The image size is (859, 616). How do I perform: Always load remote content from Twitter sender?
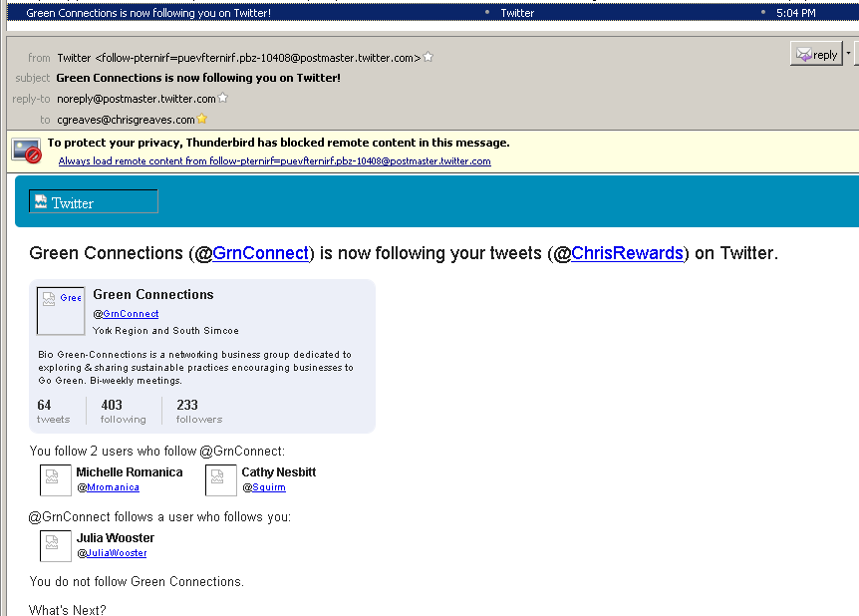click(274, 161)
